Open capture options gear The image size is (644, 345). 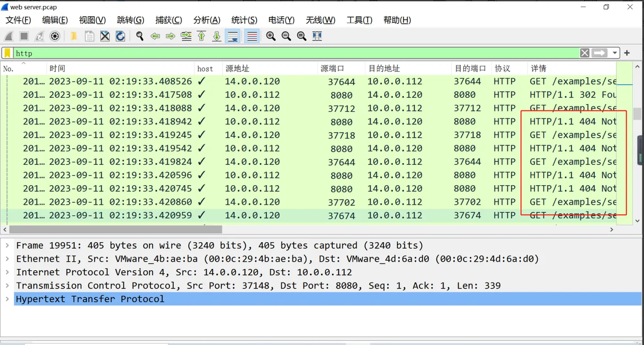pyautogui.click(x=55, y=36)
